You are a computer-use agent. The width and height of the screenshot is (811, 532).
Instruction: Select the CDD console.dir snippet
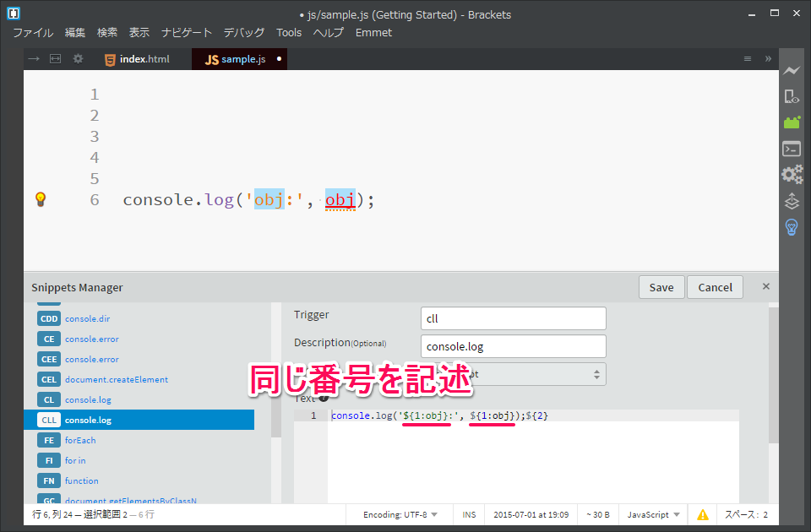click(x=139, y=318)
